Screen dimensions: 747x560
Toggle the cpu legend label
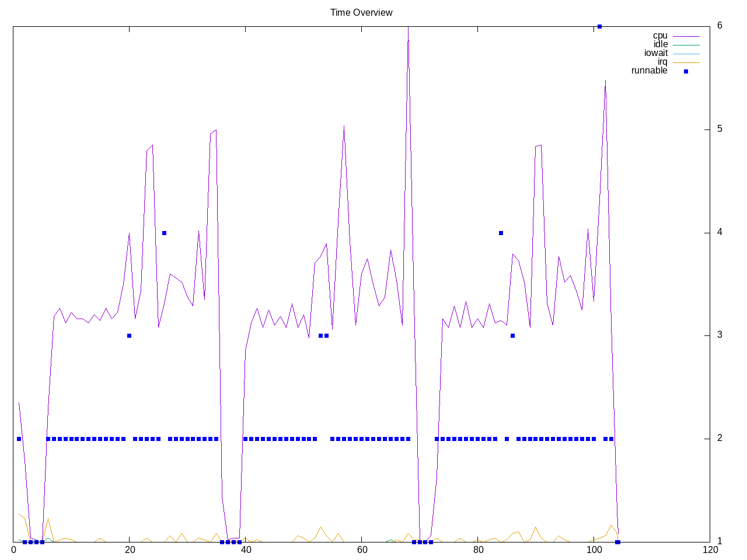(659, 36)
